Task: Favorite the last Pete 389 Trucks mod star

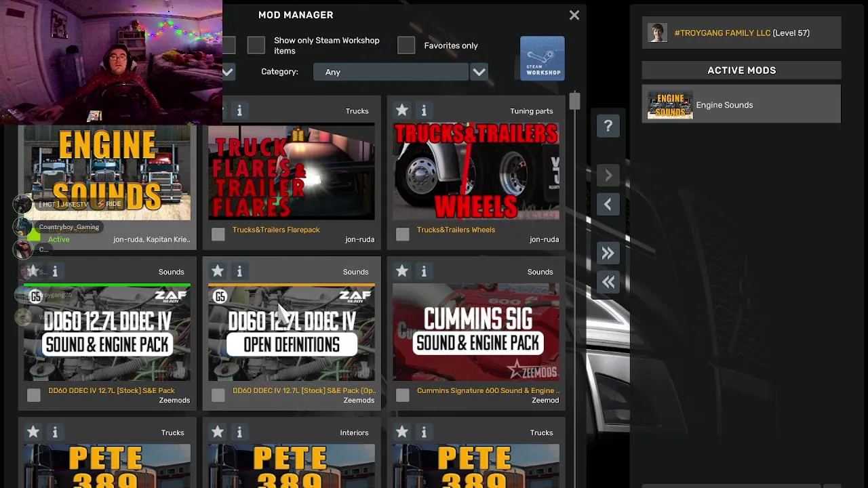Action: point(402,432)
